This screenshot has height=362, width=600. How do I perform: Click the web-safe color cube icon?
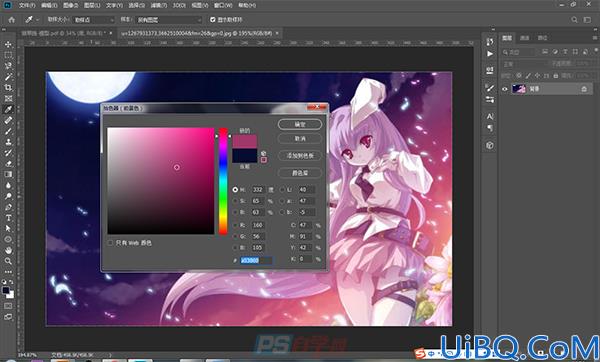pos(263,153)
